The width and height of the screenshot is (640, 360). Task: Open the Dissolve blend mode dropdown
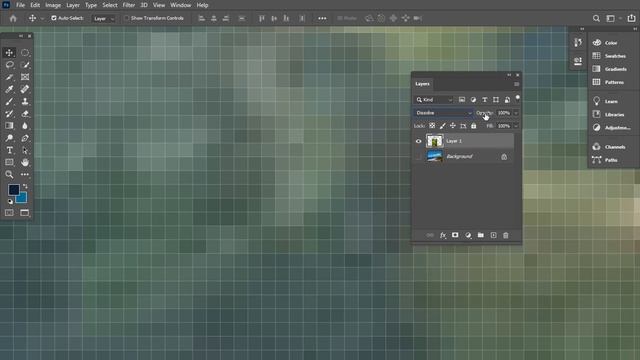pos(443,113)
